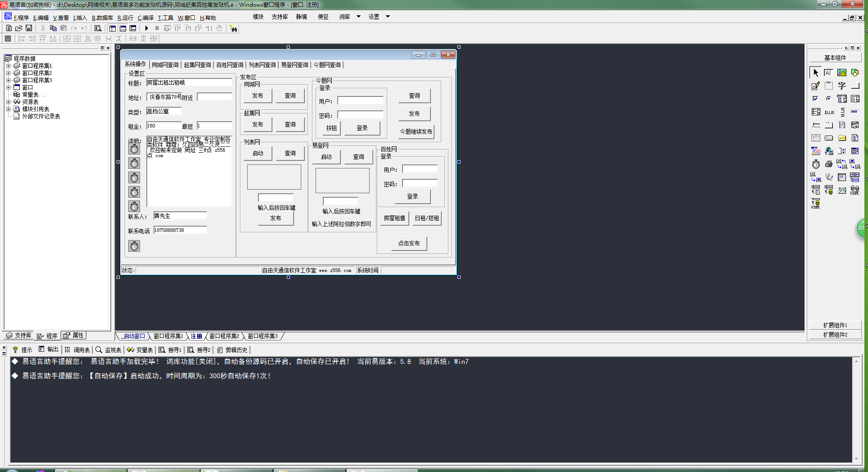Pick the film strip video component icon
This screenshot has height=472, width=868.
pos(842,125)
